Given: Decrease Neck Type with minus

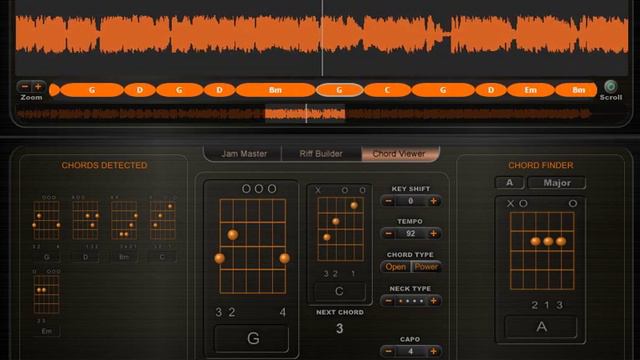Looking at the screenshot, I should tap(389, 301).
